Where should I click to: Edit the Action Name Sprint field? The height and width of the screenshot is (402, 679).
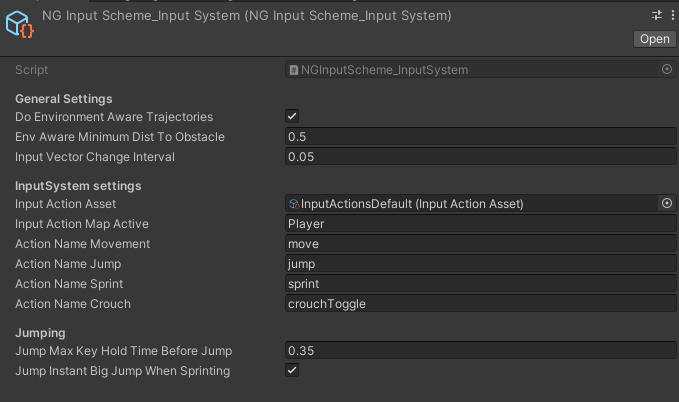[480, 284]
